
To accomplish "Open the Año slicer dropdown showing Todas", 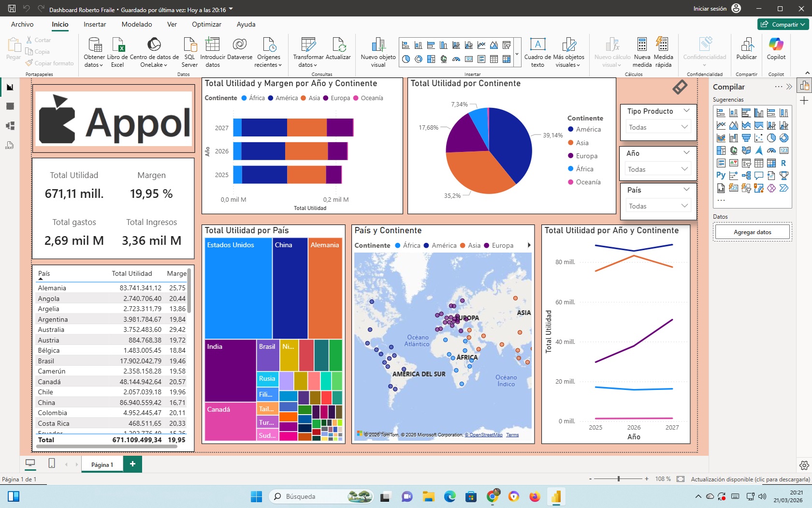I will pyautogui.click(x=684, y=169).
